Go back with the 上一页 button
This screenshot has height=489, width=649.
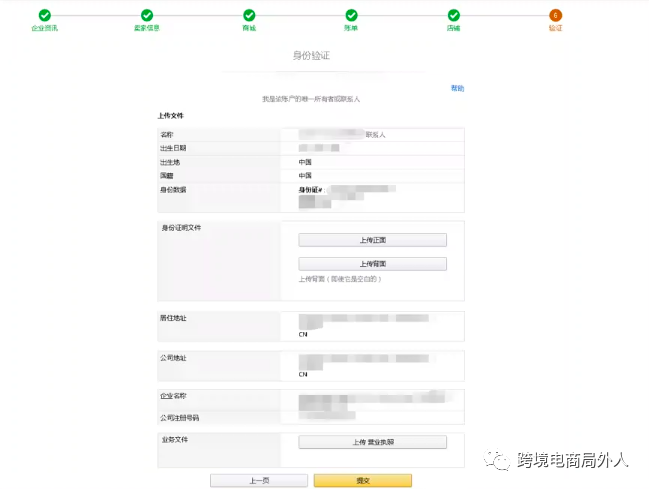pyautogui.click(x=259, y=481)
